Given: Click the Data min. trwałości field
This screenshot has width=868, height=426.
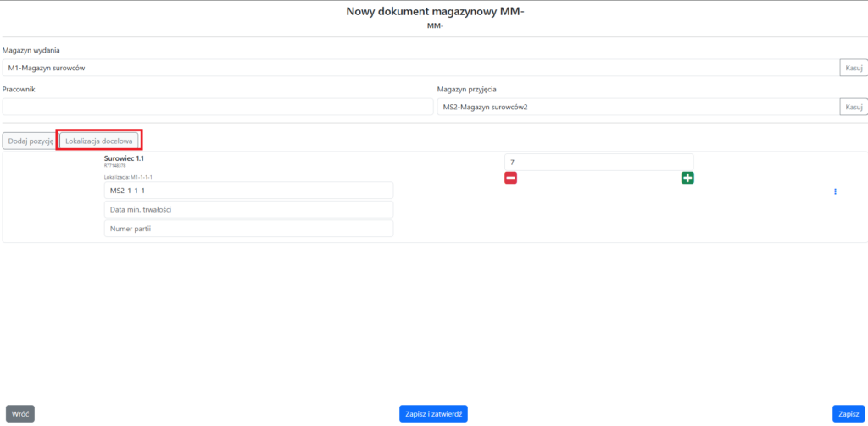Looking at the screenshot, I should [248, 209].
